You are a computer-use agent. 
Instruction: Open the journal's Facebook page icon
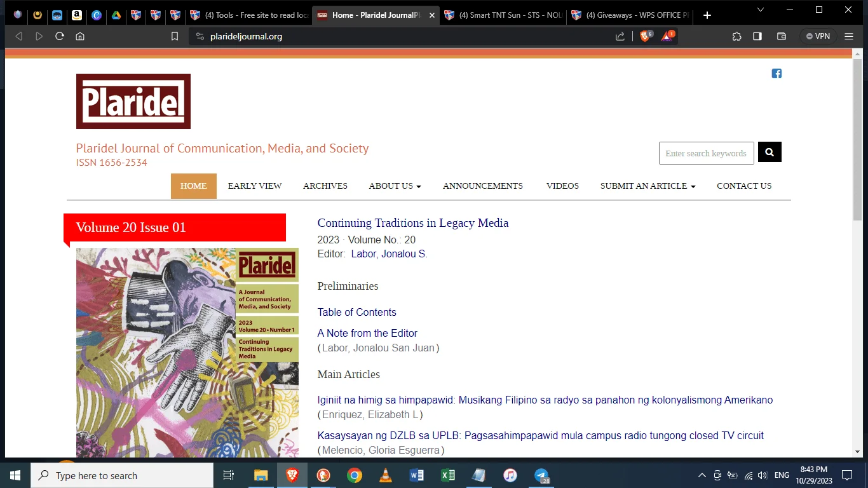[776, 74]
